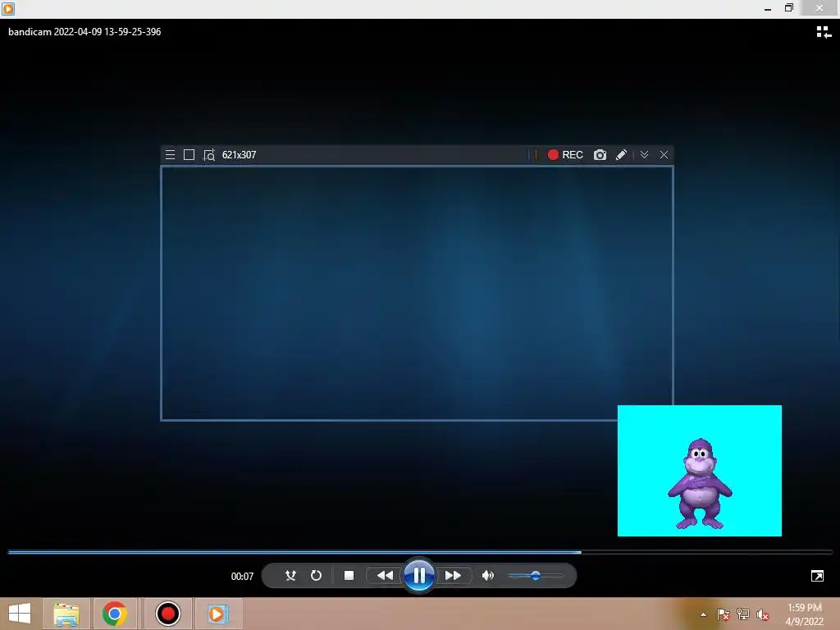Click the purple gorilla character image
This screenshot has width=840, height=630.
(x=700, y=484)
